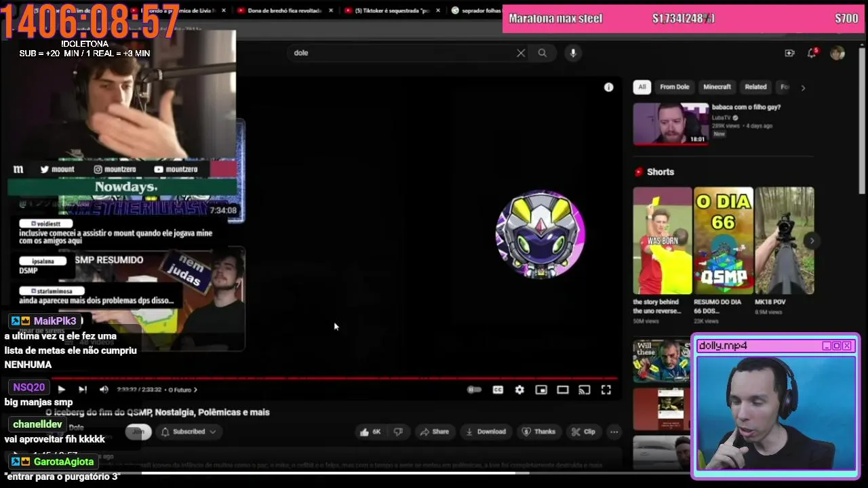
Task: Click the search magnifier button
Action: (x=542, y=53)
